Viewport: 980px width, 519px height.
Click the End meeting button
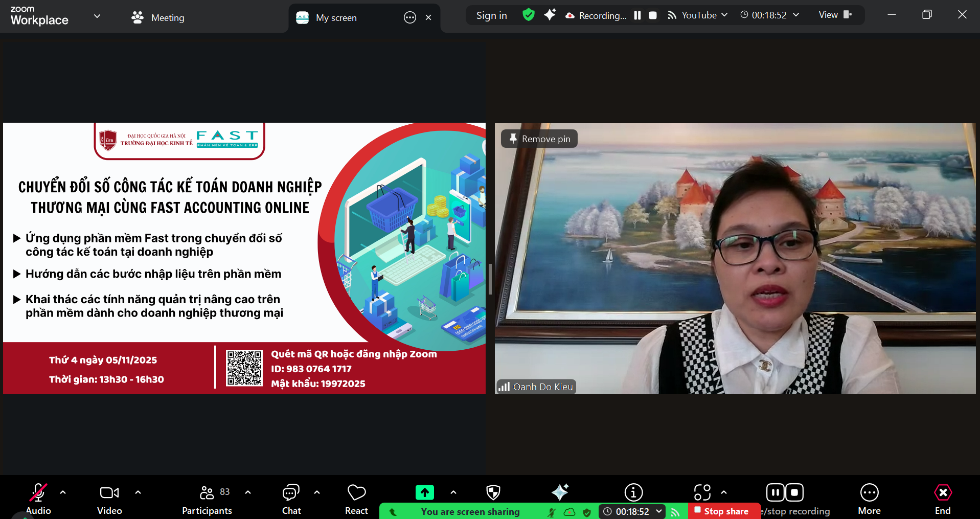tap(943, 499)
